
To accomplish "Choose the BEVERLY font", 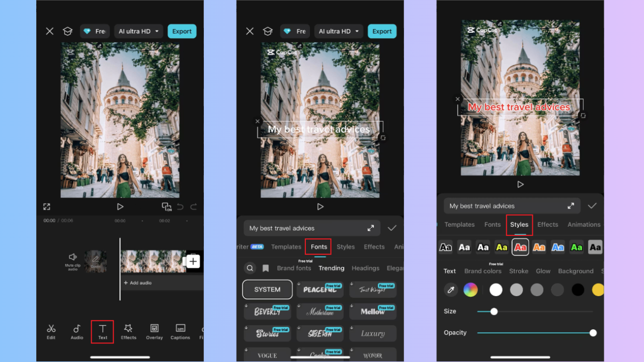I will [x=267, y=312].
